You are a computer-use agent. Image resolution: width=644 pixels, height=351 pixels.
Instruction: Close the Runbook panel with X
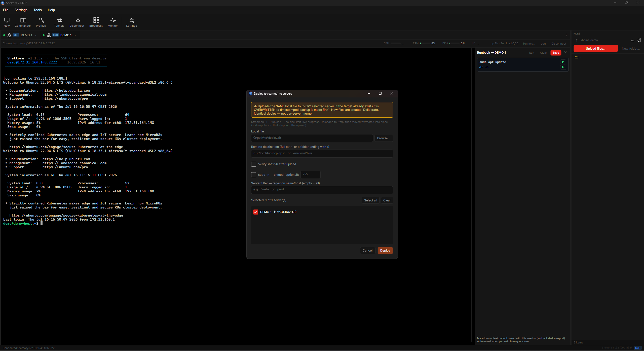point(565,52)
